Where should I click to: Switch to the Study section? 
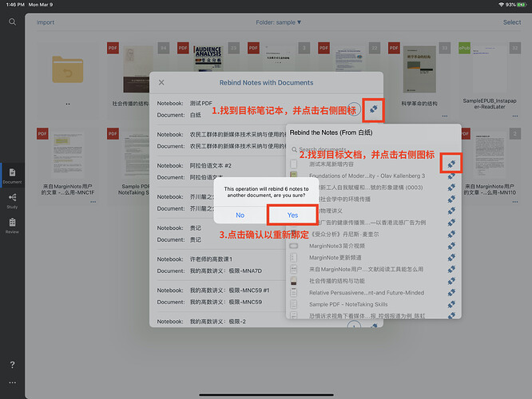point(12,200)
